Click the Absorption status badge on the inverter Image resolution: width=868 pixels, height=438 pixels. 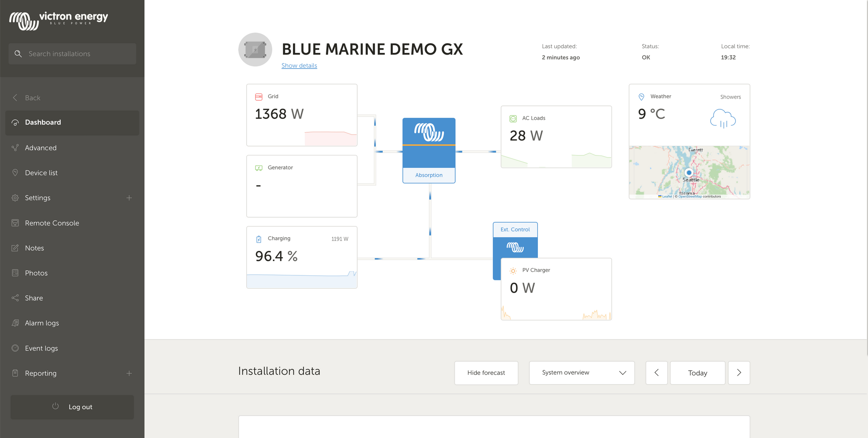(x=428, y=175)
